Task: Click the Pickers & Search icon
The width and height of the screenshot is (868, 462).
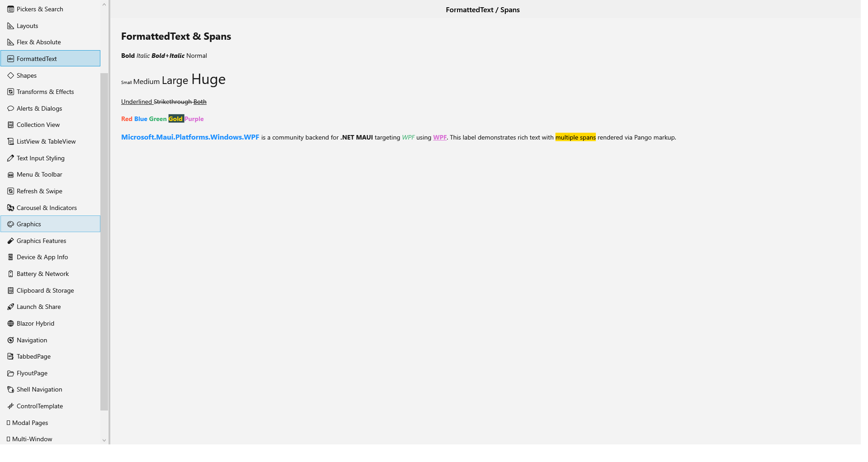Action: 11,9
